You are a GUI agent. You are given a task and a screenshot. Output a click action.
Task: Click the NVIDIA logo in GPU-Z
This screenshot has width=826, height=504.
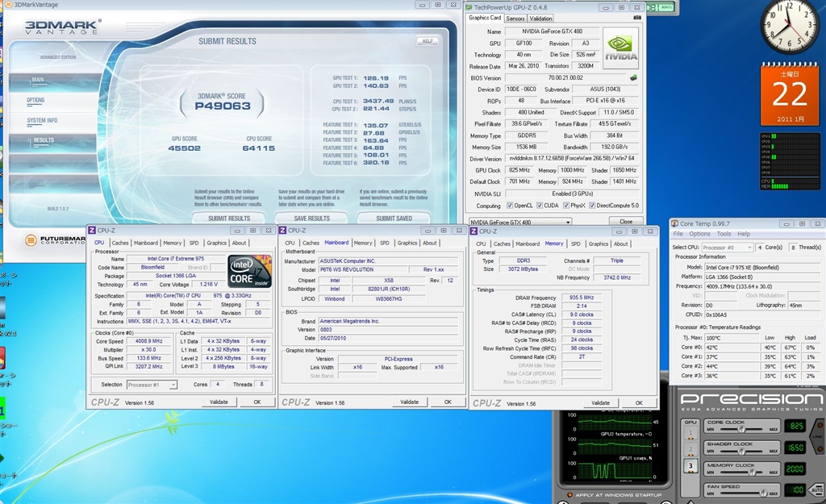(x=621, y=48)
